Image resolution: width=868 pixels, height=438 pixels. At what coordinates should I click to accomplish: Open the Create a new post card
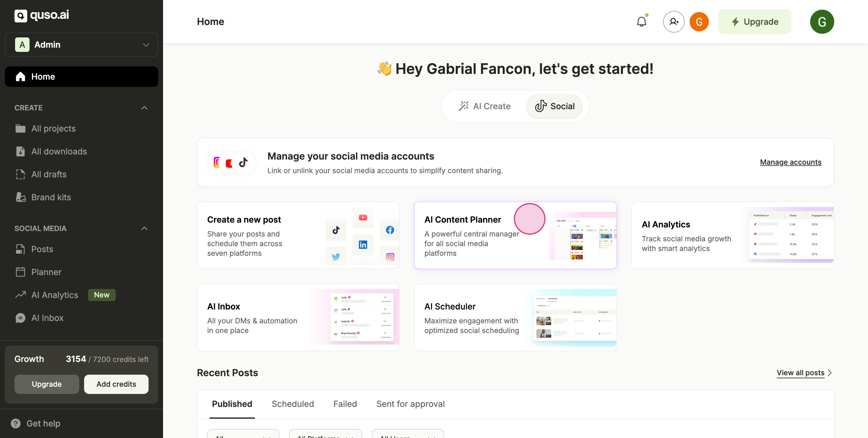(298, 235)
